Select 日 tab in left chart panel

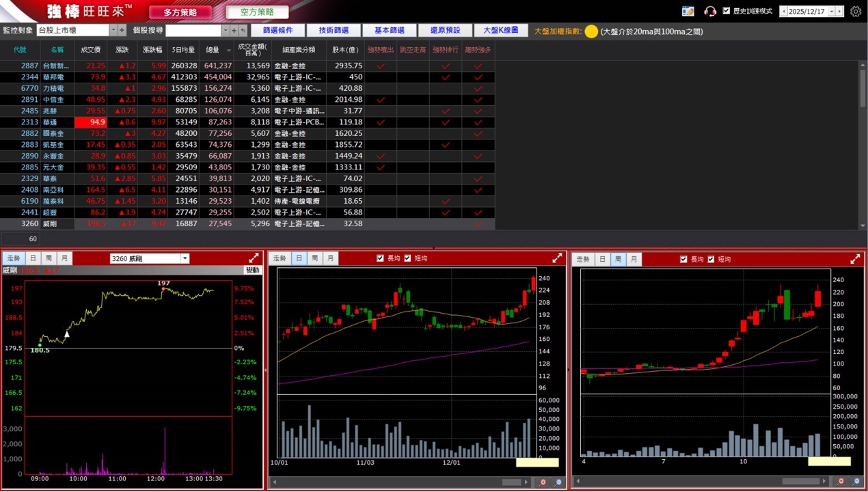tap(32, 258)
